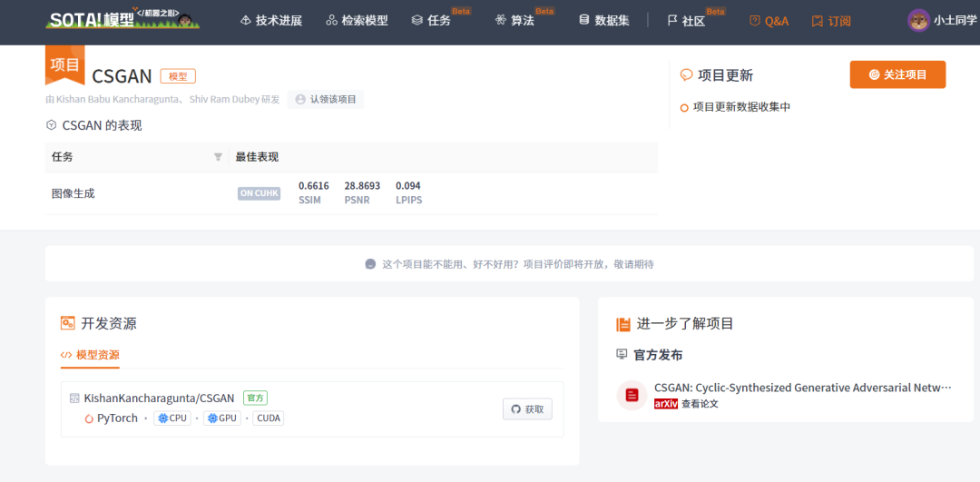
Task: Click the person icon in 认领该项目
Action: [300, 100]
